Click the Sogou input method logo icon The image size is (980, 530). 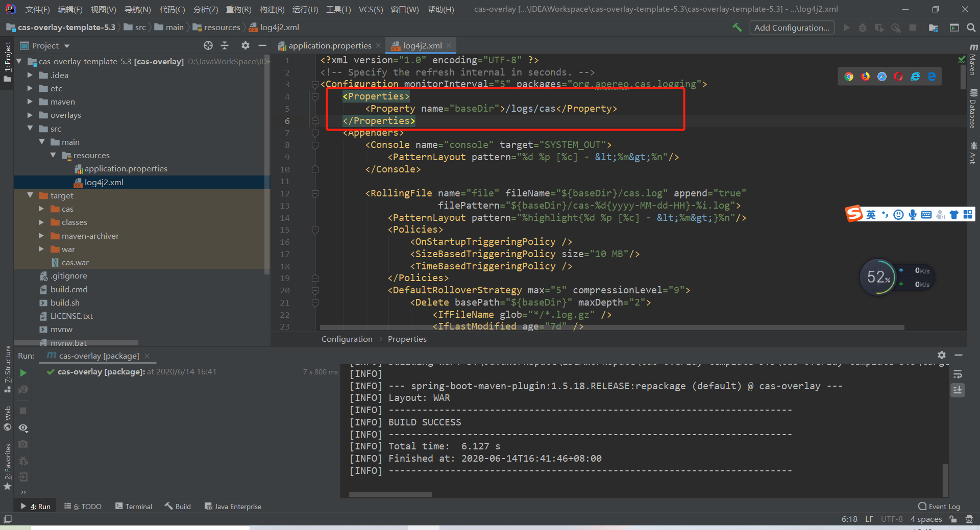pyautogui.click(x=854, y=214)
